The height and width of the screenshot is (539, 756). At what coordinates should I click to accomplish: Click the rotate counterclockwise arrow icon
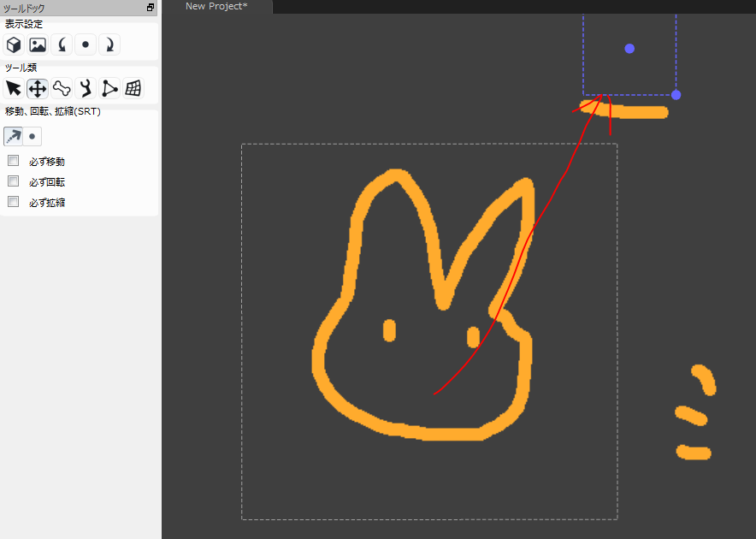(x=62, y=44)
